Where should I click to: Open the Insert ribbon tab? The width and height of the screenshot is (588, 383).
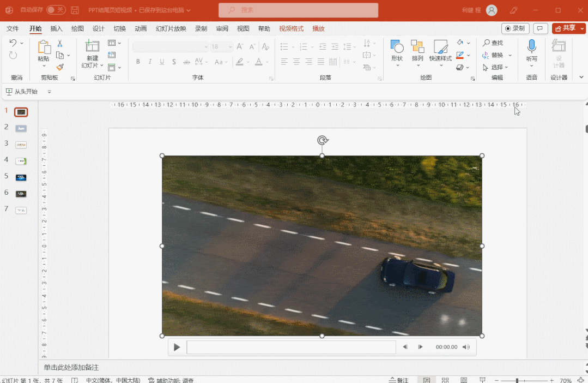(x=56, y=29)
